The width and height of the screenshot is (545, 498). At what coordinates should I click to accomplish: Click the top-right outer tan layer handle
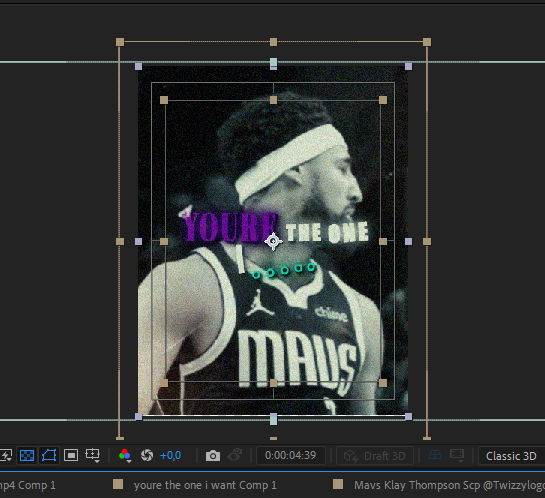(x=427, y=42)
